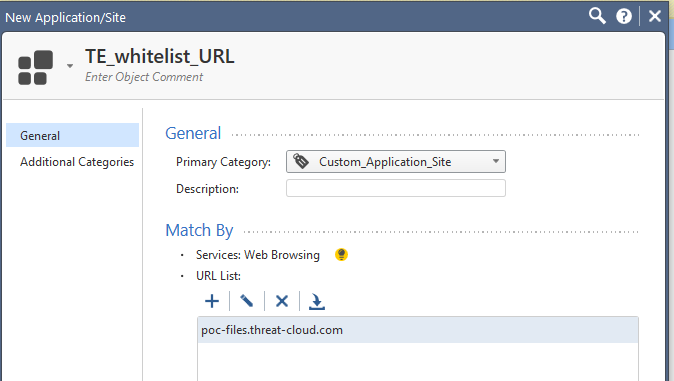
Task: Open the Primary Category dropdown
Action: point(395,162)
